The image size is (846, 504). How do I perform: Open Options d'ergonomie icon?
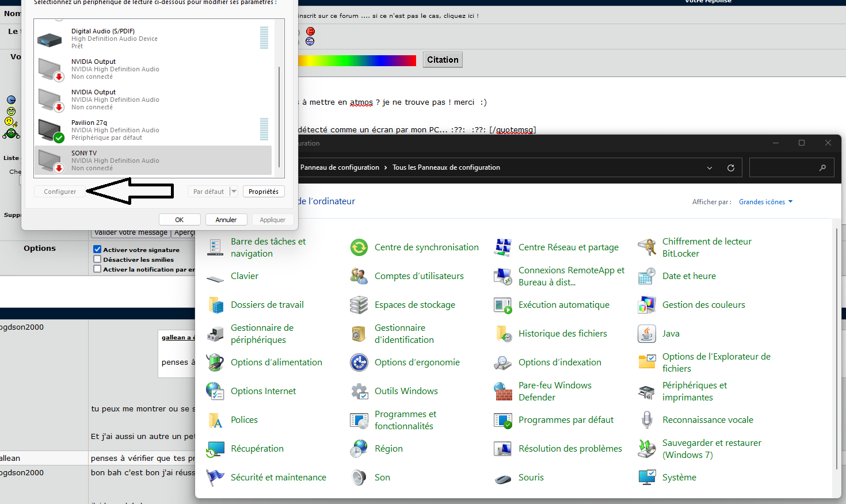[359, 362]
